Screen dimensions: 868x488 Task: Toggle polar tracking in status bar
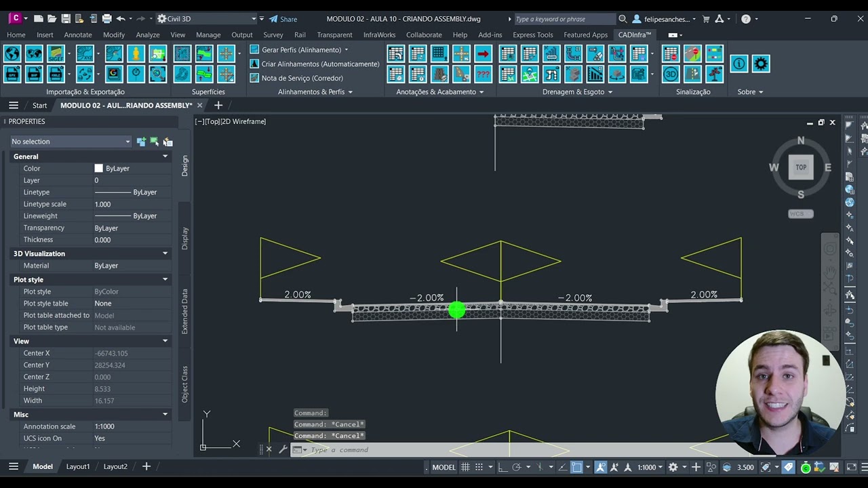click(517, 467)
